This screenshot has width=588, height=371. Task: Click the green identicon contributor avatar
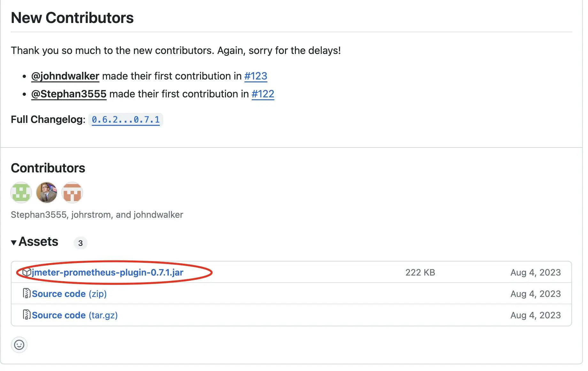(21, 193)
